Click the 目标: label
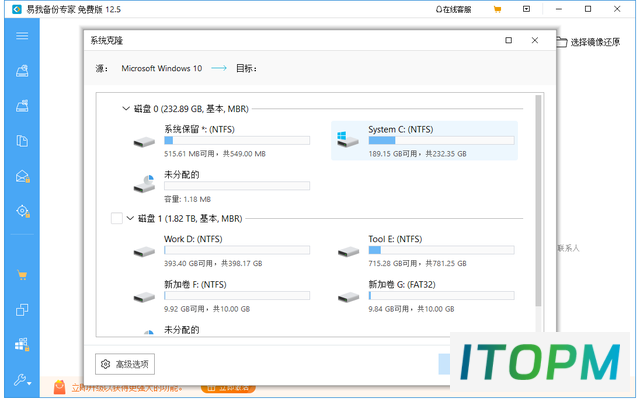640x402 pixels. pos(246,69)
